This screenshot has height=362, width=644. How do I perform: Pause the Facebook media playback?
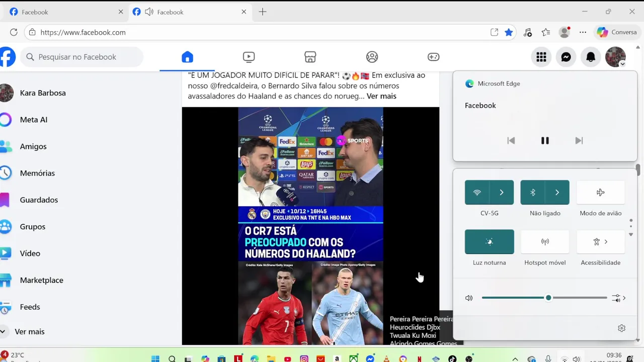[x=545, y=141]
